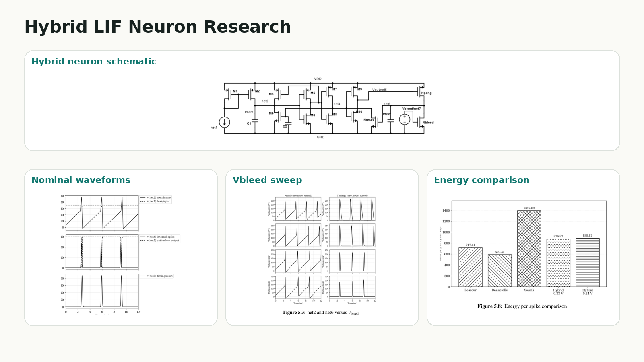The height and width of the screenshot is (362, 644).
Task: Click the Besrour bar in energy chart
Action: (x=470, y=267)
